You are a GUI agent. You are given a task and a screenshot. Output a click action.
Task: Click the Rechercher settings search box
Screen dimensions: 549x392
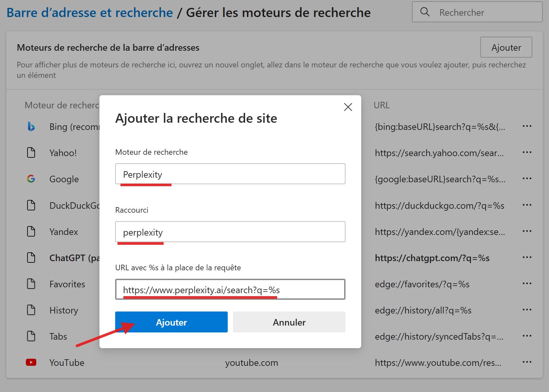point(477,12)
